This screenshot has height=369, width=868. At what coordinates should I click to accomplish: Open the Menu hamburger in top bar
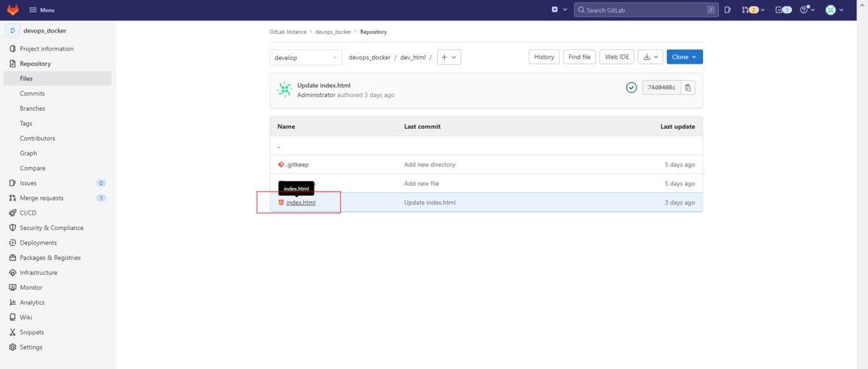[x=42, y=10]
